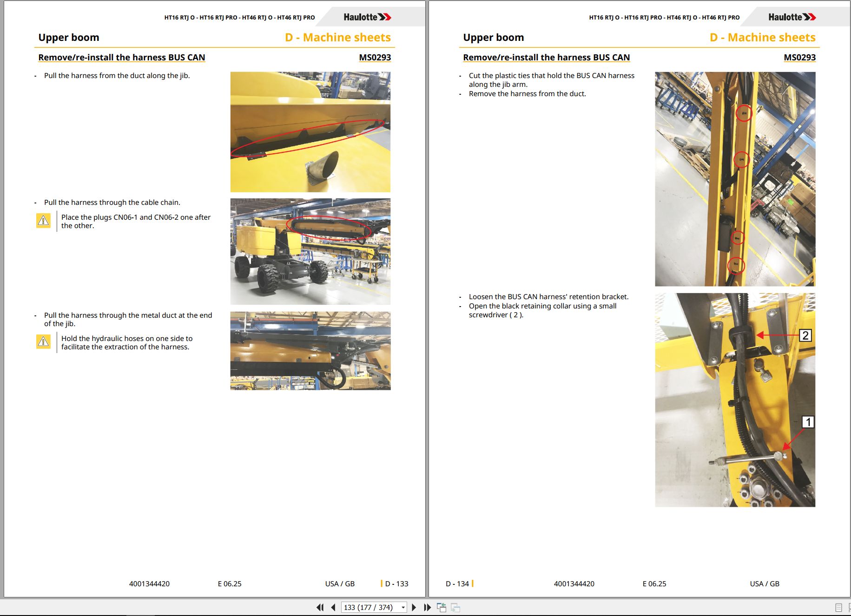Click warning icon beside CN06-1 plugs note

(43, 220)
